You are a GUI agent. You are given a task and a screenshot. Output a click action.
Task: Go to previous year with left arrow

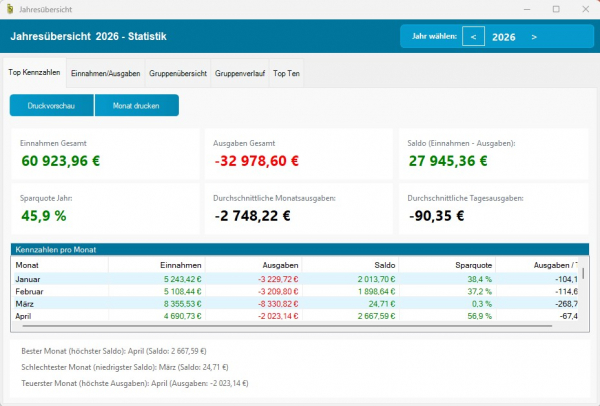[x=473, y=36]
